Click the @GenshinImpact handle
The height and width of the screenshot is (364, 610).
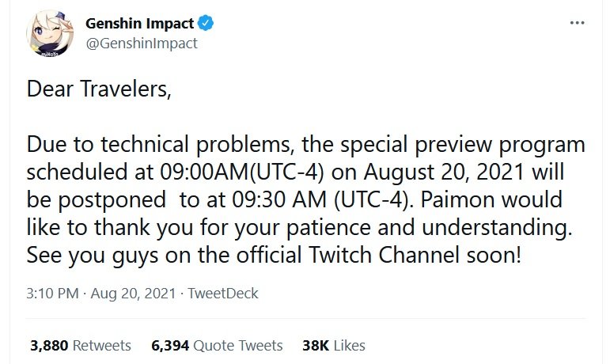coord(142,44)
